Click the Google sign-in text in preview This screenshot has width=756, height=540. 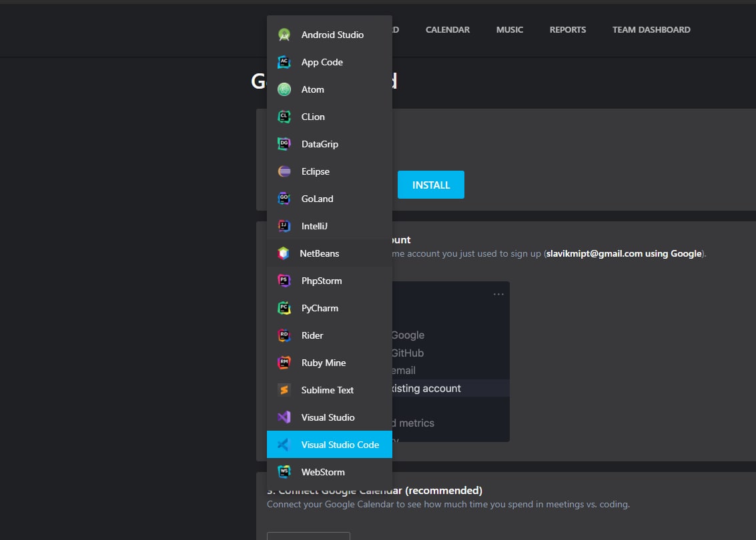[408, 335]
